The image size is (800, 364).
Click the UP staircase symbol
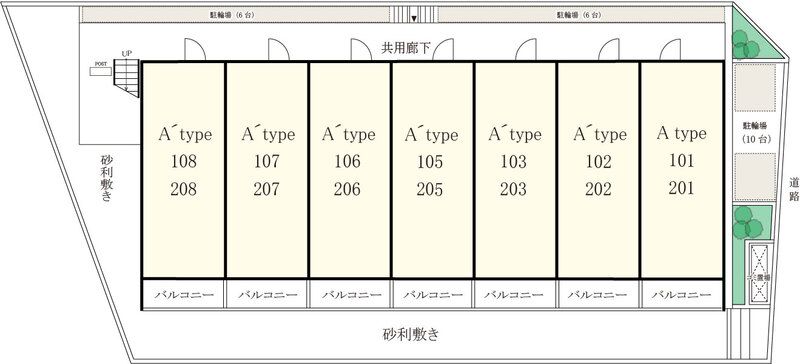[x=126, y=78]
